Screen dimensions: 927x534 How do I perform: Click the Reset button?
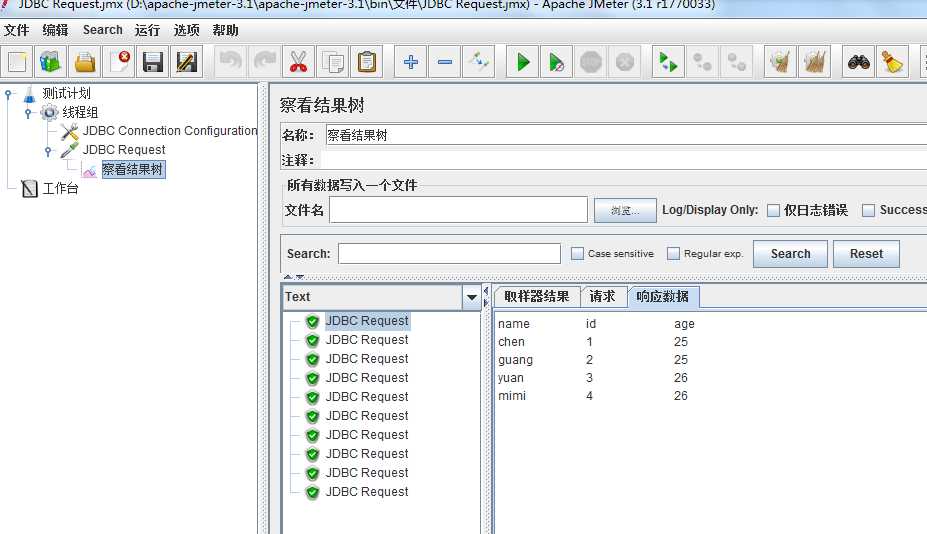click(x=866, y=254)
